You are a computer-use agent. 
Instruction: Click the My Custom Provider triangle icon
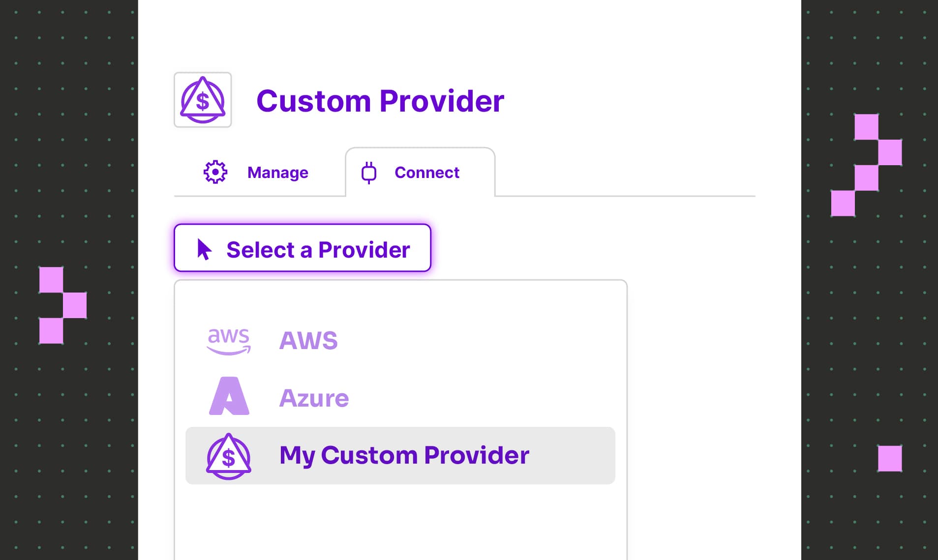click(x=229, y=456)
